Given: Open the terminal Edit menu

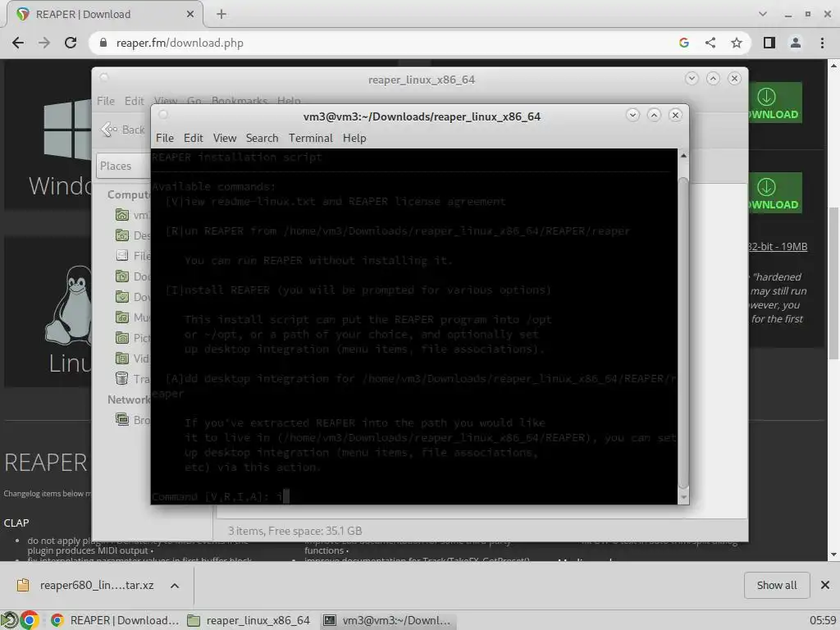Looking at the screenshot, I should pyautogui.click(x=193, y=138).
